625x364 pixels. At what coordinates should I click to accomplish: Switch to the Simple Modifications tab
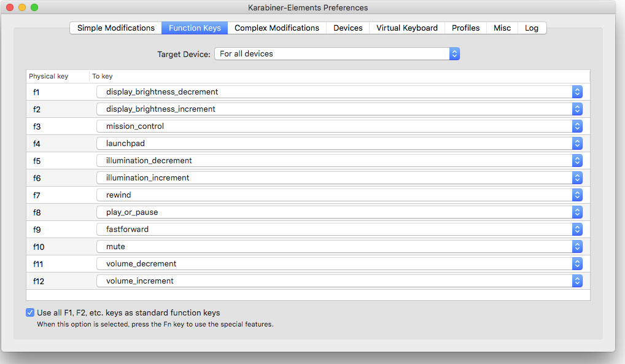point(115,28)
